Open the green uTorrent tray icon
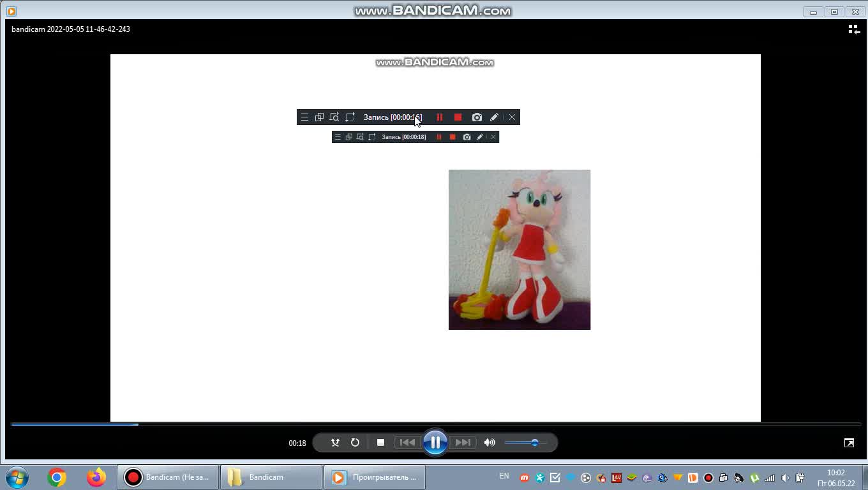Screen dimensions: 868x490 click(x=754, y=478)
